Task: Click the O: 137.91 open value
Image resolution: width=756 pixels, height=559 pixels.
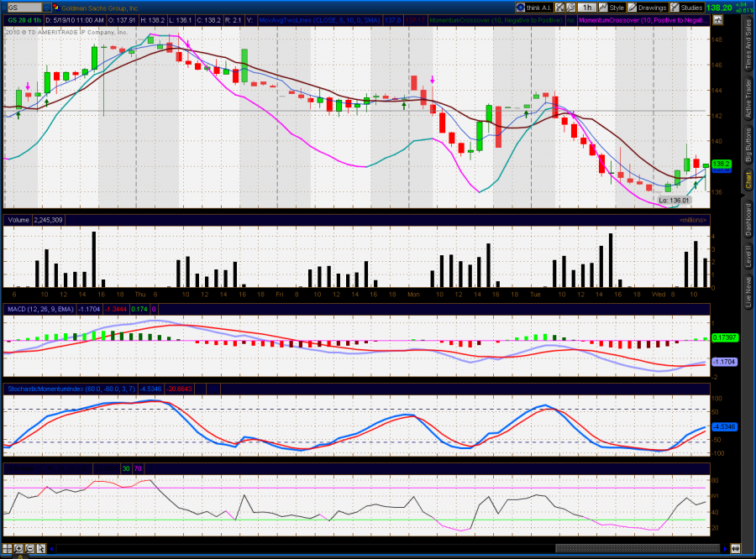Action: point(122,20)
